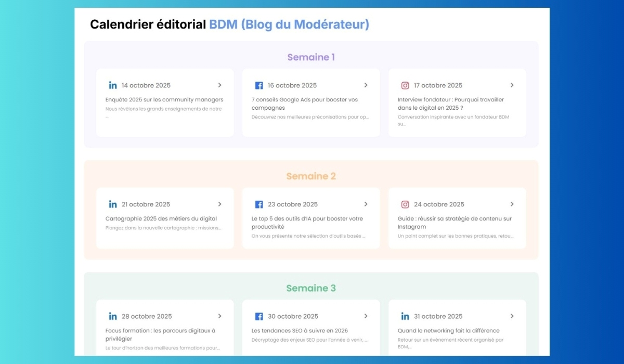This screenshot has width=624, height=364.
Task: Expand the 16 octobre 2025 post chevron
Action: [x=366, y=85]
